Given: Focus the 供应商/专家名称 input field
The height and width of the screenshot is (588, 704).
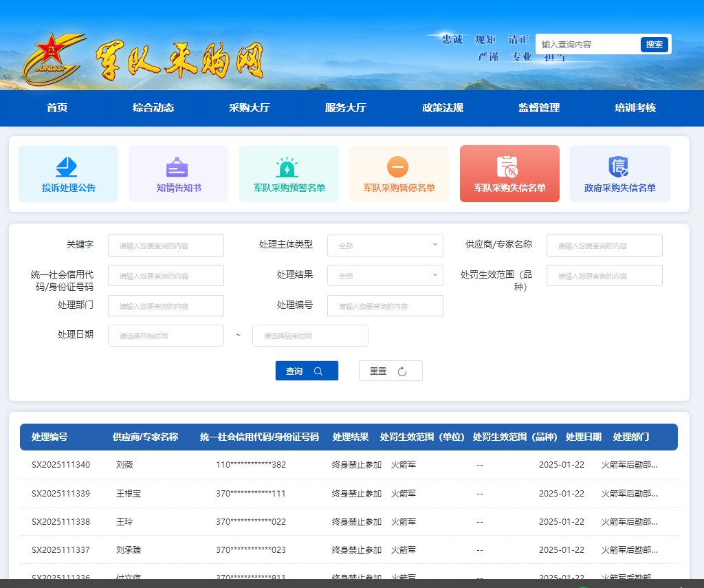Looking at the screenshot, I should click(604, 246).
